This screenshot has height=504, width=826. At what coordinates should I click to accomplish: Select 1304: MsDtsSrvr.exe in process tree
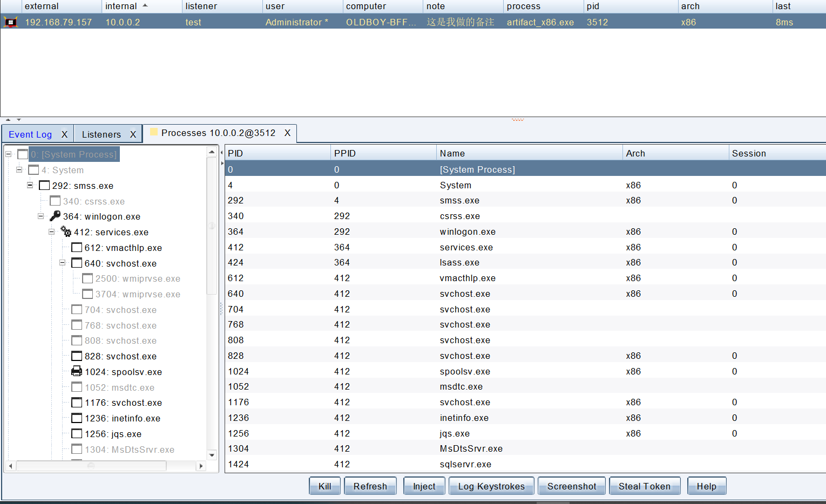pyautogui.click(x=129, y=449)
